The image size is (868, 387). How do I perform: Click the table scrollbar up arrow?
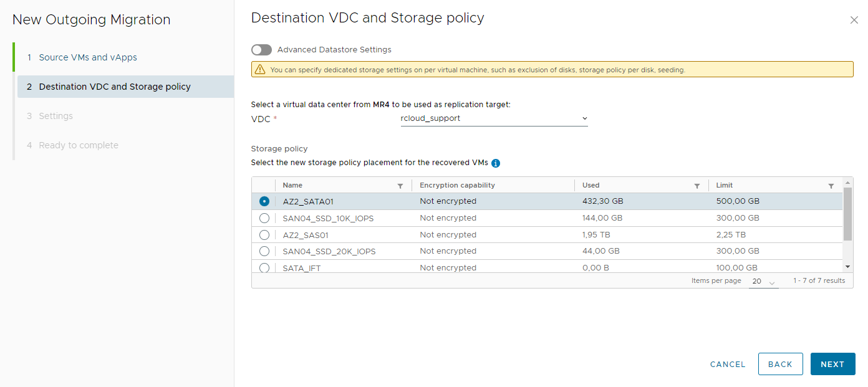point(848,182)
